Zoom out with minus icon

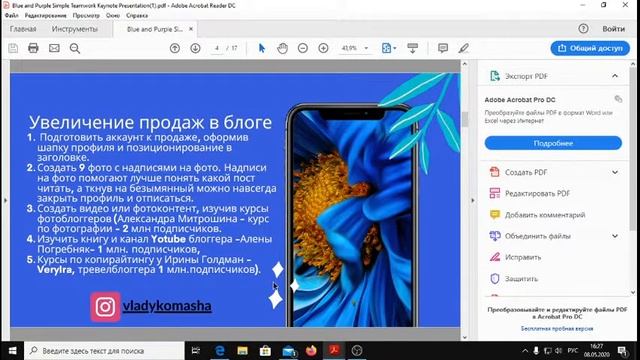pyautogui.click(x=302, y=48)
